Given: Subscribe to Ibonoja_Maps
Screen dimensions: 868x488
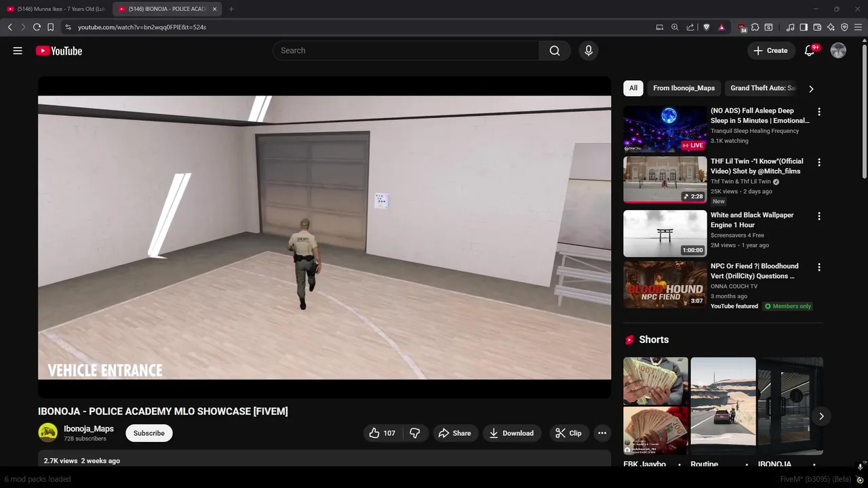Looking at the screenshot, I should (x=149, y=433).
